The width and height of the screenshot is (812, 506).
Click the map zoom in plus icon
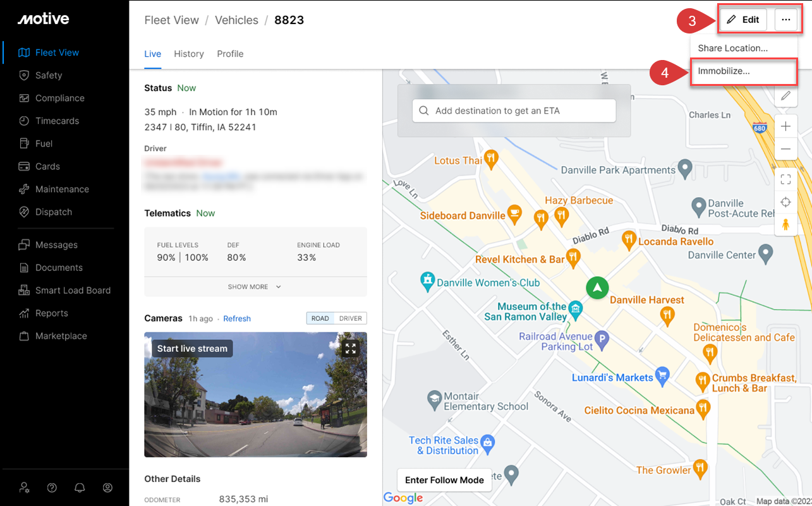[785, 126]
